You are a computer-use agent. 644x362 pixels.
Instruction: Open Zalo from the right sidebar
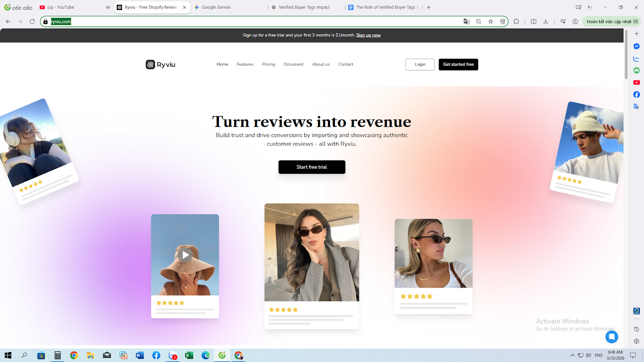point(636,58)
